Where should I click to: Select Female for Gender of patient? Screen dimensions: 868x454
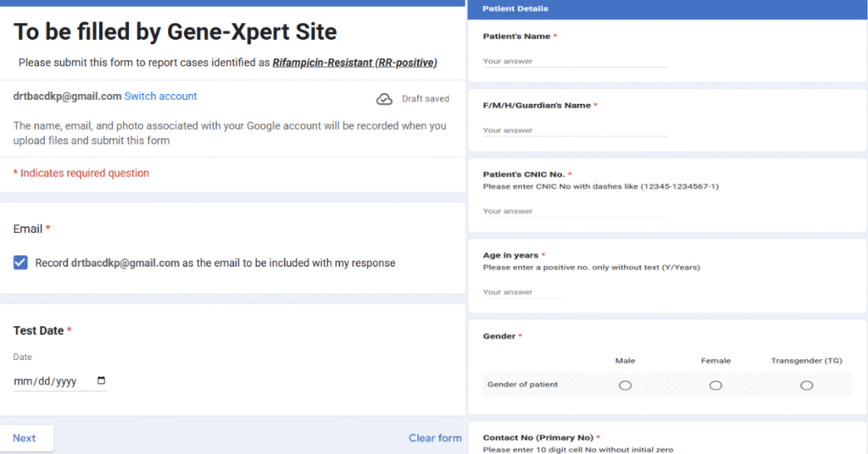[x=715, y=385]
